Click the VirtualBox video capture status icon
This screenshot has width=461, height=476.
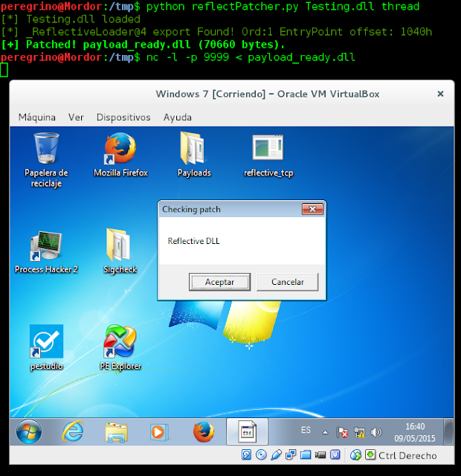tap(320, 454)
